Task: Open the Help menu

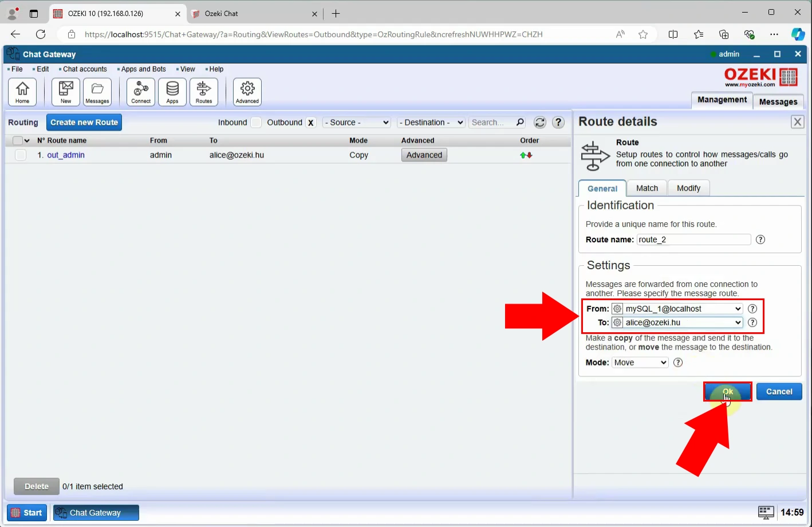Action: (216, 69)
